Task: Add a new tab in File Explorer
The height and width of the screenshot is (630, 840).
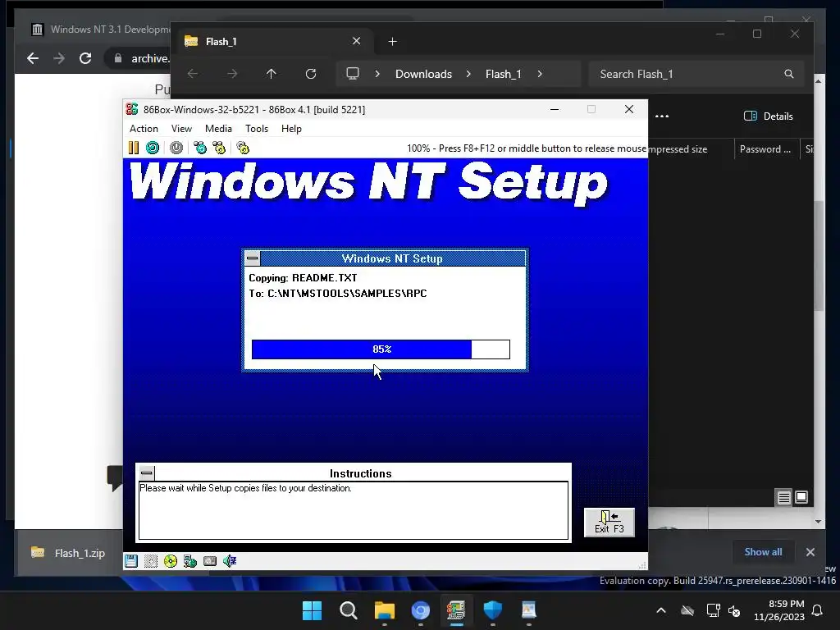Action: tap(393, 41)
